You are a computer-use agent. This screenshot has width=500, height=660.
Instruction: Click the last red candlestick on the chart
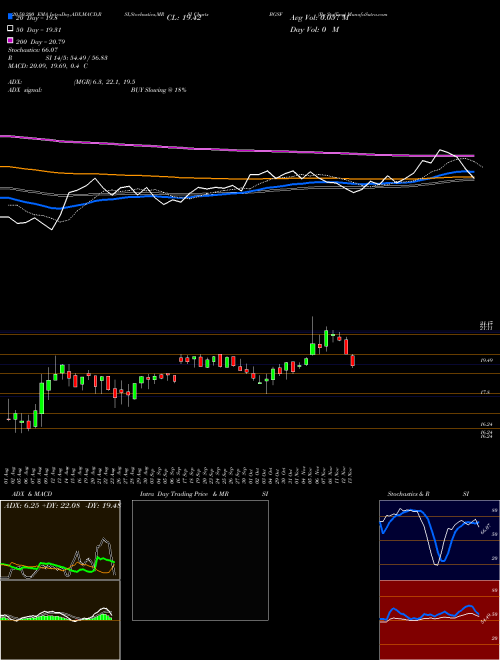point(353,361)
